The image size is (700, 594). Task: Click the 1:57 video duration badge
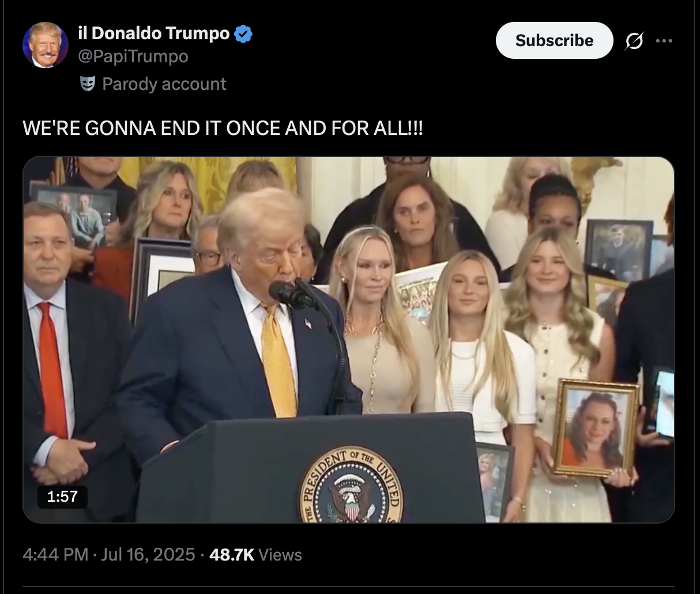pos(62,497)
